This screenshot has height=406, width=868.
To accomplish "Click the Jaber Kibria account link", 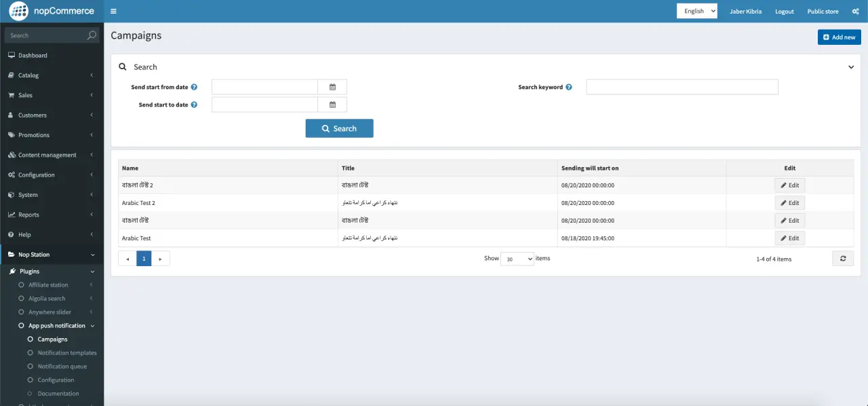I will pos(745,12).
